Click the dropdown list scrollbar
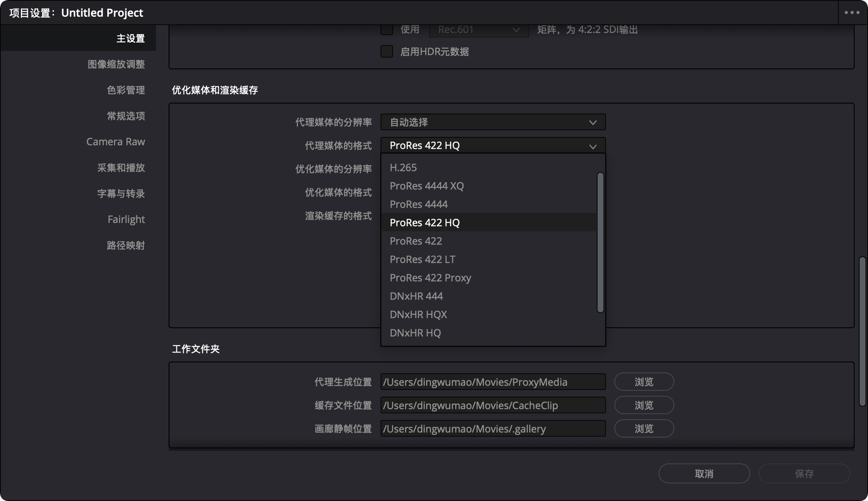The width and height of the screenshot is (868, 501). coord(600,242)
